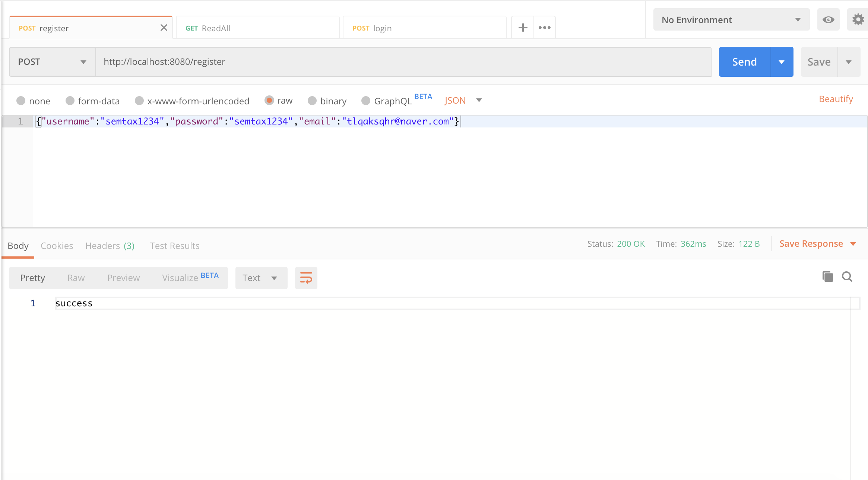Click the blue Send button
The width and height of the screenshot is (868, 480).
click(x=744, y=62)
